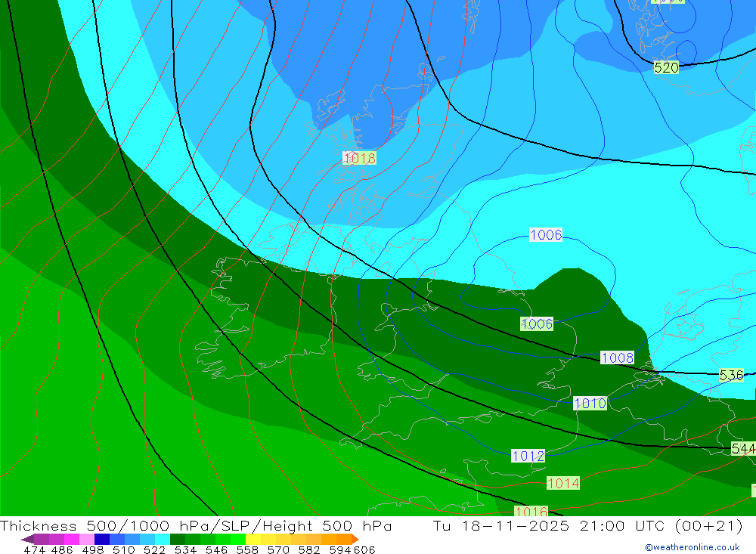Screen dimensions: 756x554
Task: Click the 594 legend value
Action: pyautogui.click(x=340, y=550)
